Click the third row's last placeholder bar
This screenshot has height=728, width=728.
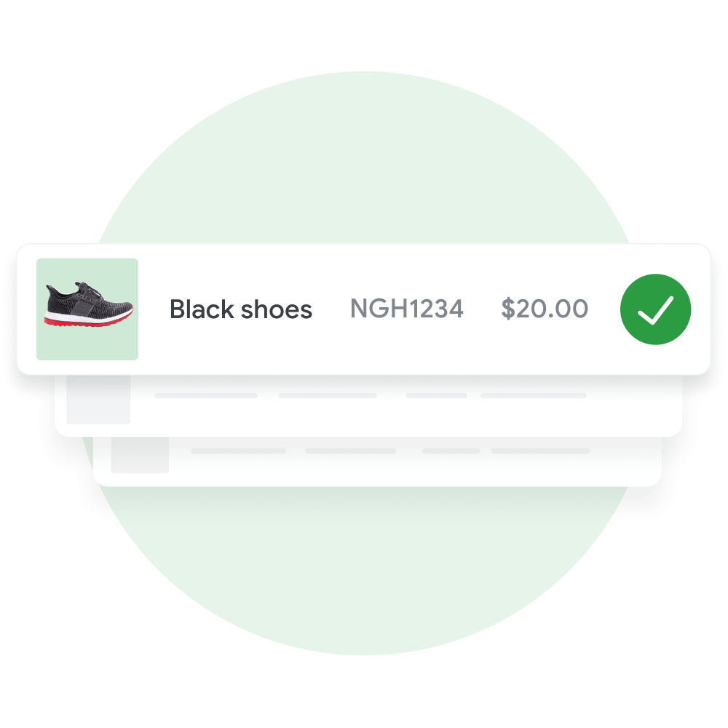(540, 451)
